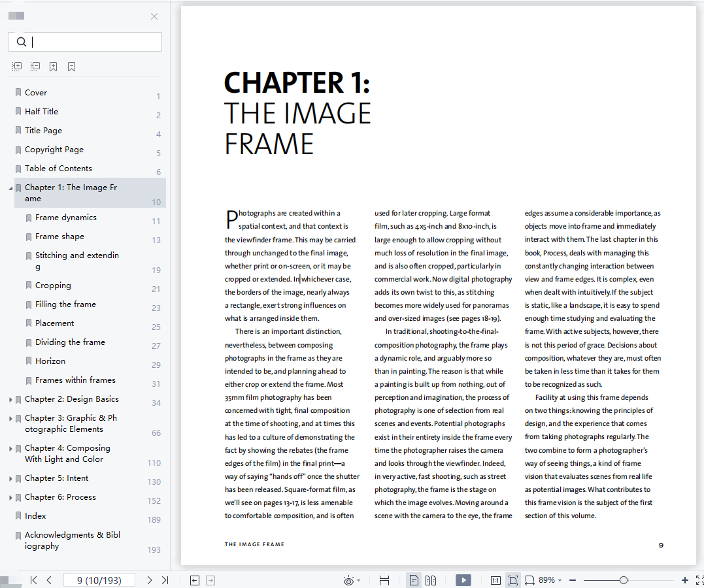
Task: Zoom out with minus button
Action: coord(573,580)
